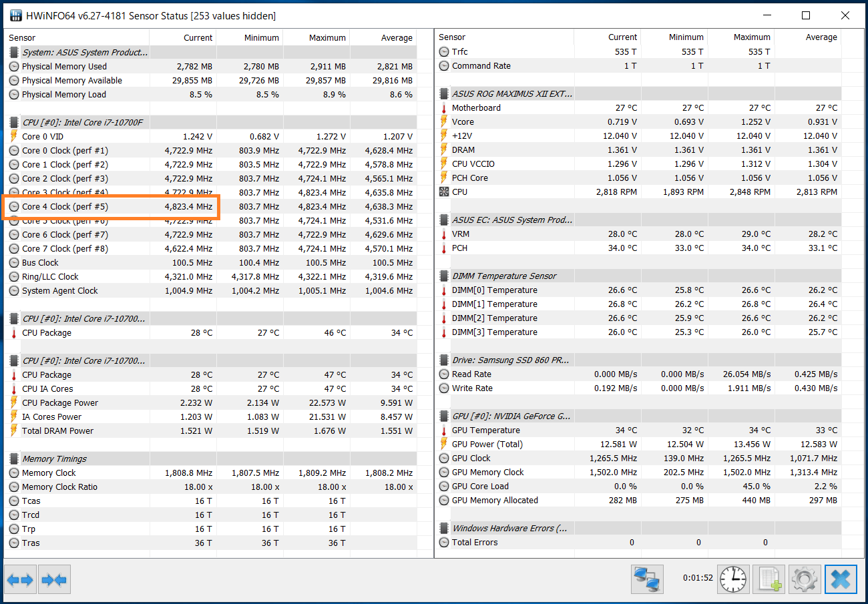Select the DIMM Temperature Sensor group row
868x604 pixels.
pos(639,276)
